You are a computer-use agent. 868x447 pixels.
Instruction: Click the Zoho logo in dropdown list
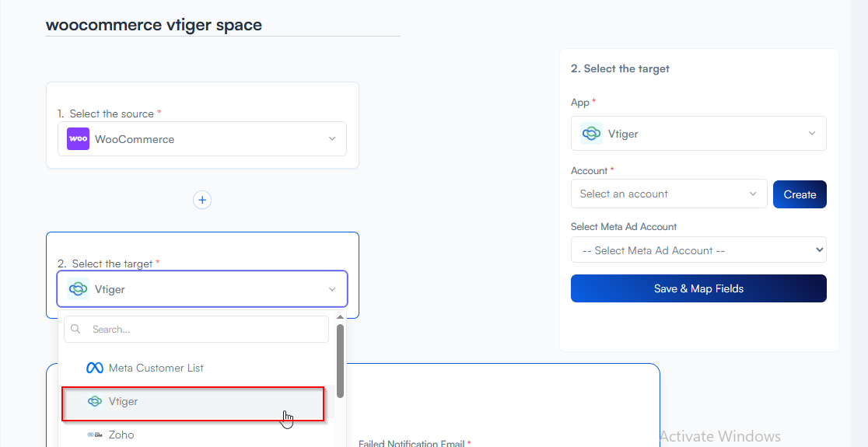94,435
